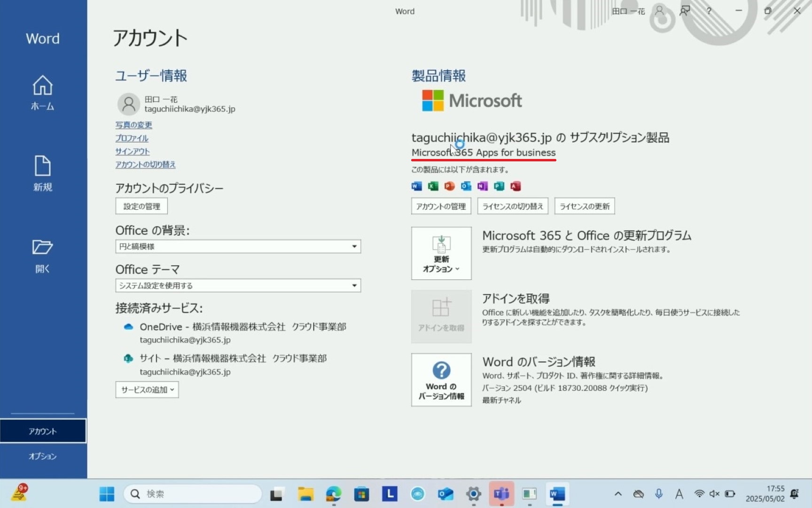812x508 pixels.
Task: Click Microsoft 365 Apps for business text
Action: (x=484, y=152)
